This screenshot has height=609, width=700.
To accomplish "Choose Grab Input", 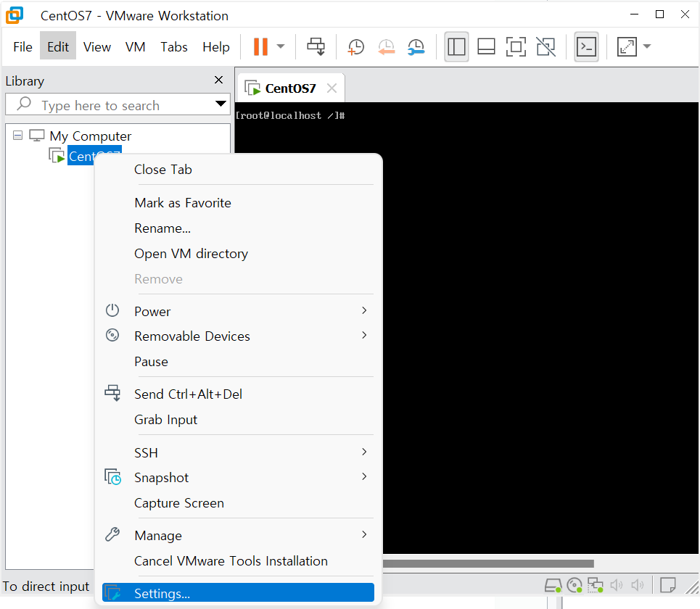I will [238, 419].
